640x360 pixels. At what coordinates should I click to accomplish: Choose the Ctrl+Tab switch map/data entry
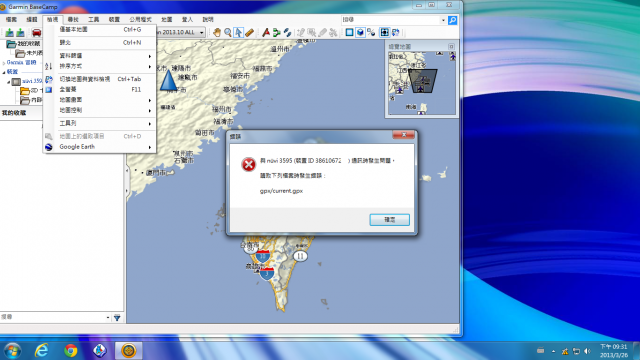point(100,79)
